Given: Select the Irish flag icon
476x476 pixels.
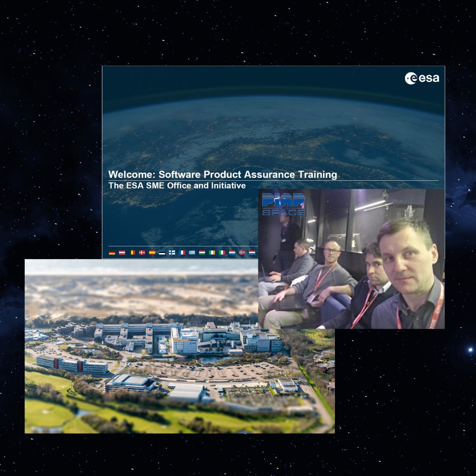Looking at the screenshot, I should (x=212, y=253).
